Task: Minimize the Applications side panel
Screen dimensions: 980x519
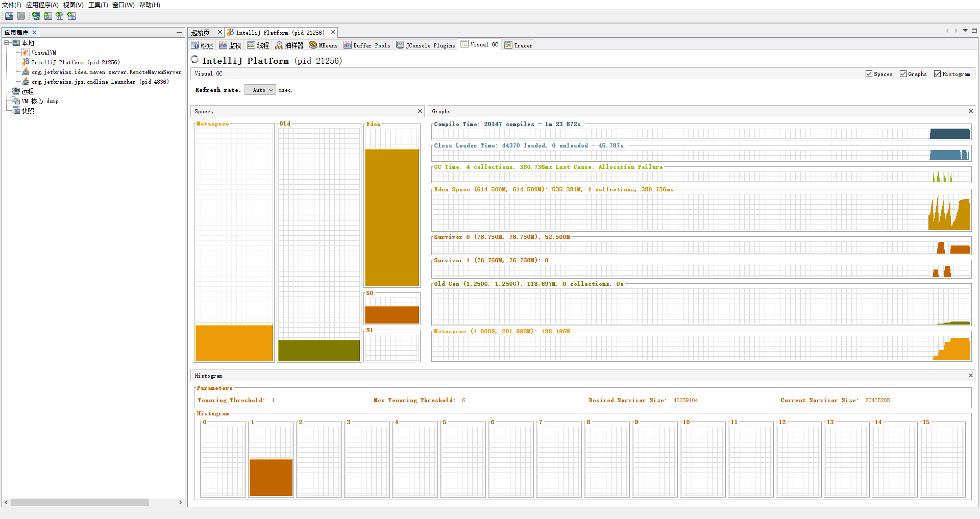Action: point(179,33)
